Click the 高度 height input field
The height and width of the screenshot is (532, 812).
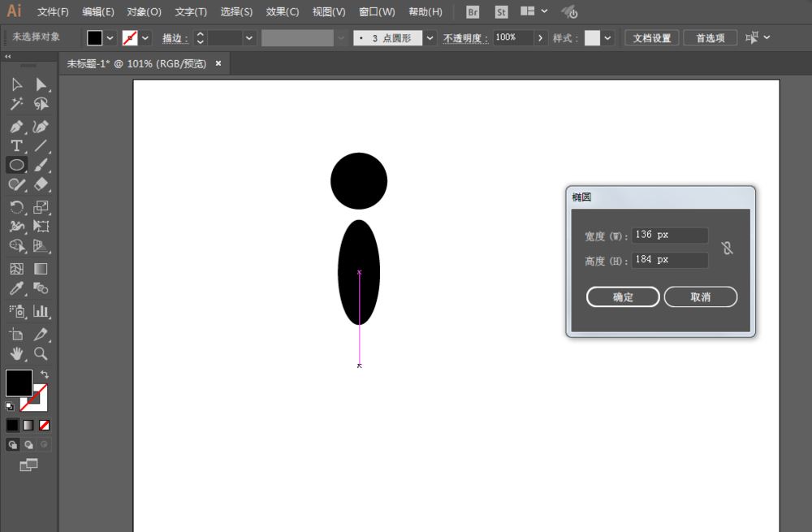(x=669, y=260)
